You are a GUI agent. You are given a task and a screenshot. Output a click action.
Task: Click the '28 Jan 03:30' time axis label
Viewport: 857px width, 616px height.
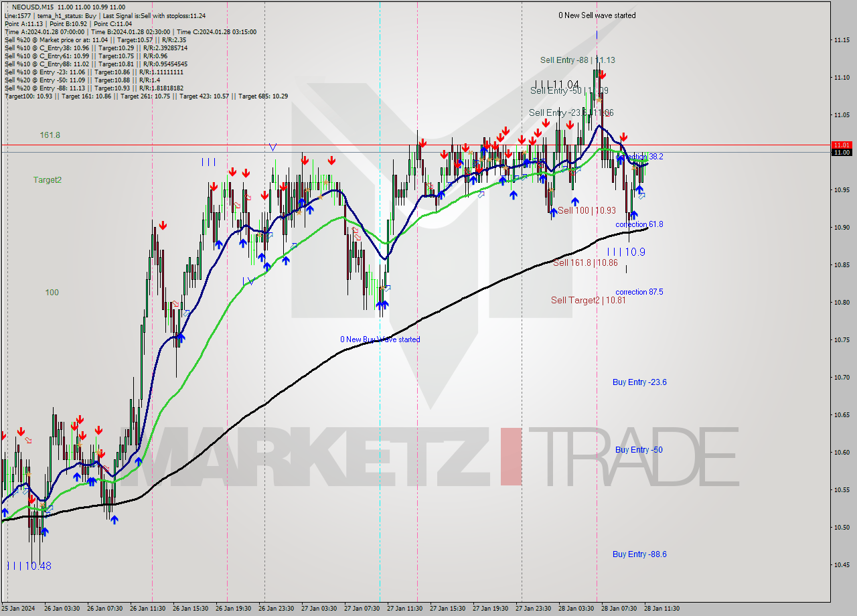pyautogui.click(x=576, y=609)
